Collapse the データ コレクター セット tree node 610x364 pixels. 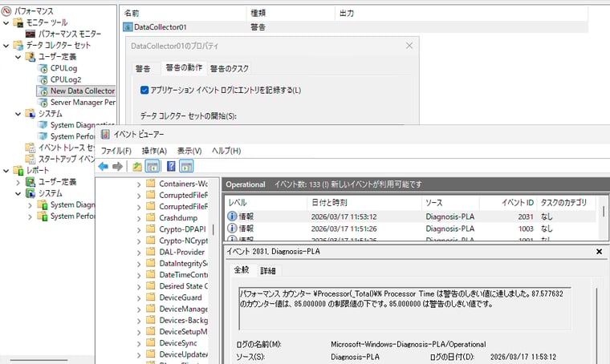6,46
